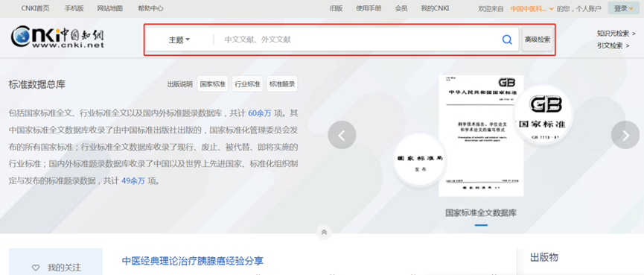Screen dimensions: 644x275
Task: Open 知识元检索 link
Action: click(x=616, y=34)
